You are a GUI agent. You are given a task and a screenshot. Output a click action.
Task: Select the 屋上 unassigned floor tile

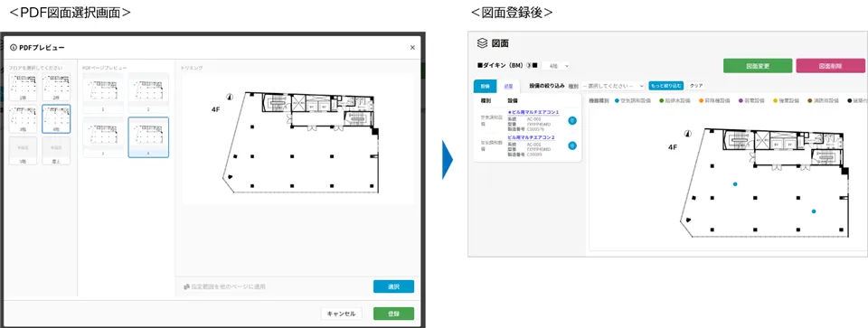point(56,151)
